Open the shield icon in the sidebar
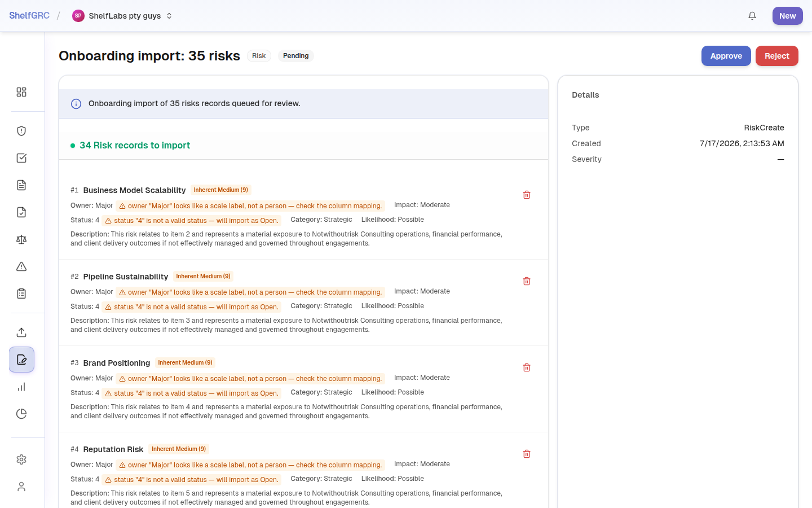 tap(21, 131)
